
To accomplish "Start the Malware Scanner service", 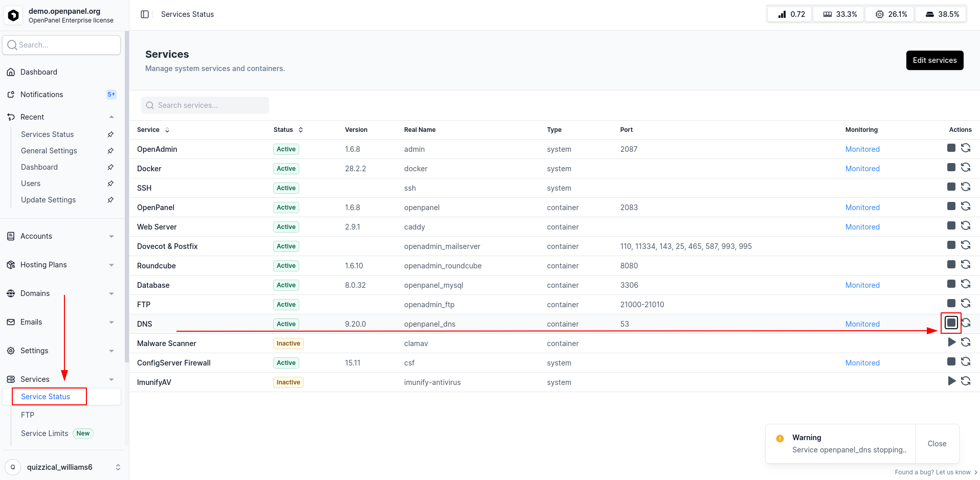I will tap(951, 342).
